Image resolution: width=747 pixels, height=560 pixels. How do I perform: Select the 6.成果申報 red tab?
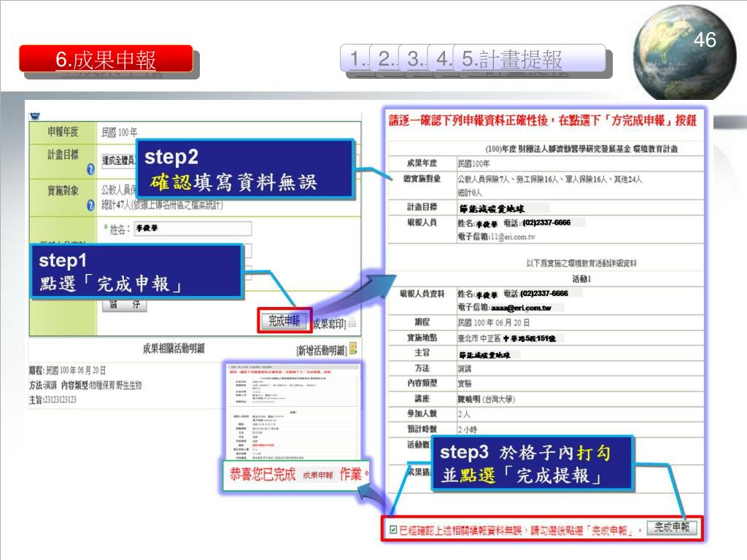click(x=106, y=59)
